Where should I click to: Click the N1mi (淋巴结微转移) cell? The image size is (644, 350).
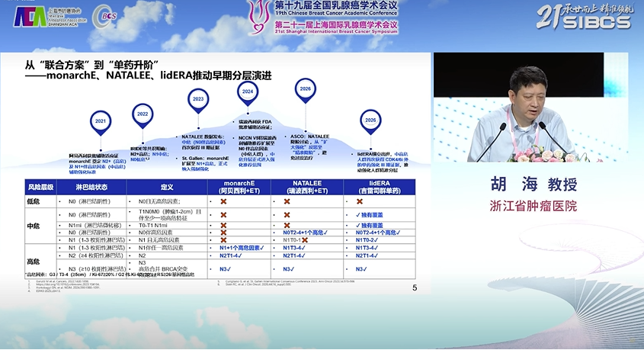(91, 225)
